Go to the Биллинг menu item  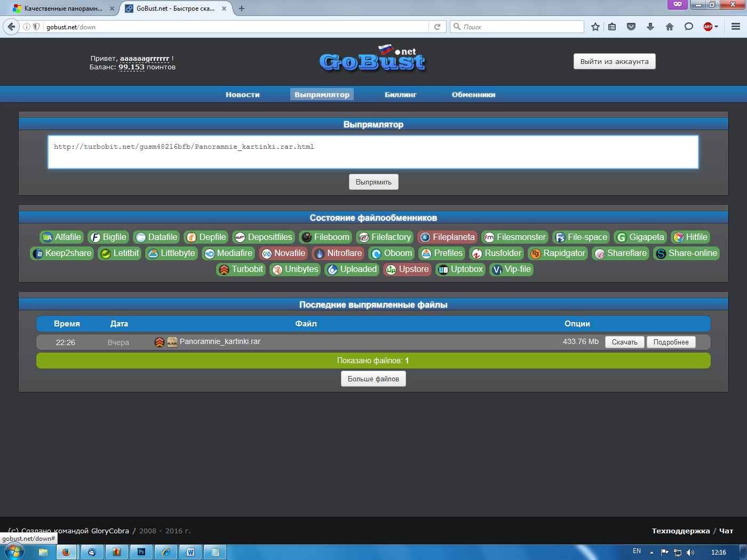tap(401, 94)
